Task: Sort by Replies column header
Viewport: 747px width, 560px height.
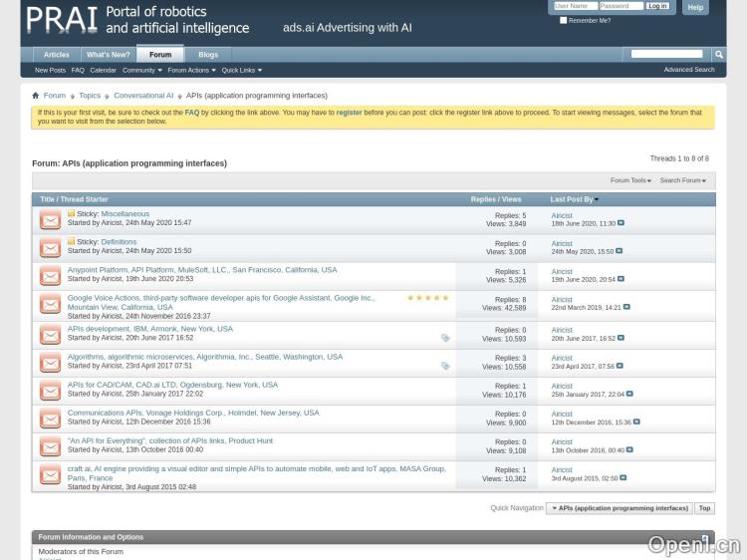Action: point(483,199)
